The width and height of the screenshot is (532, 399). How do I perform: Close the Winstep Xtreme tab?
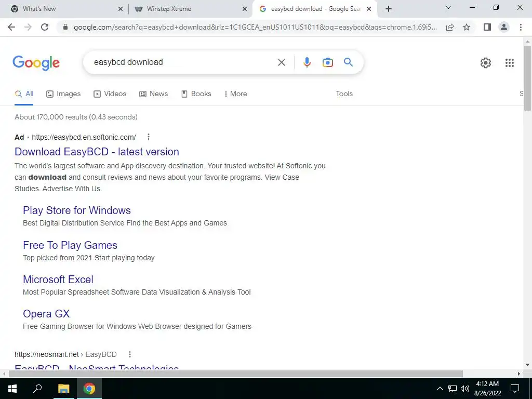(245, 9)
